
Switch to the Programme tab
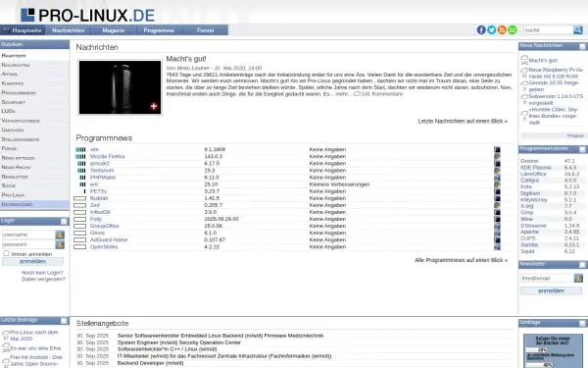click(159, 30)
